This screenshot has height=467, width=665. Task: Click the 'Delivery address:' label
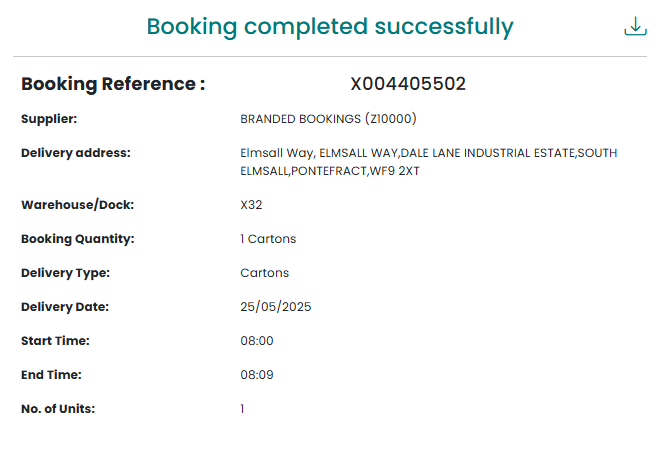(76, 153)
